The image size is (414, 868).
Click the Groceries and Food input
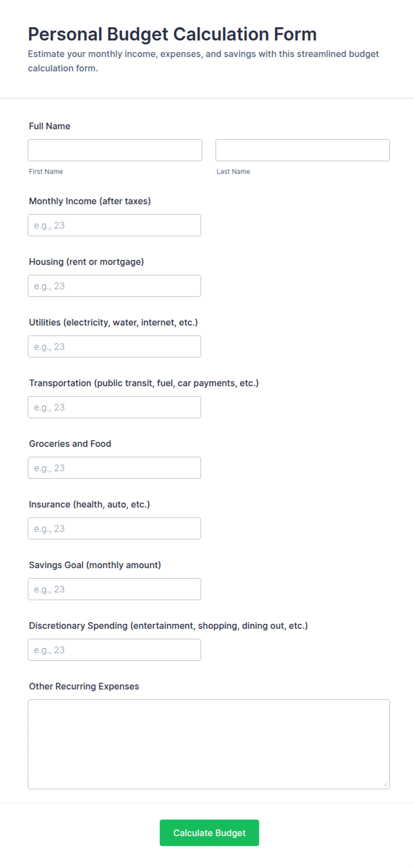pyautogui.click(x=114, y=468)
